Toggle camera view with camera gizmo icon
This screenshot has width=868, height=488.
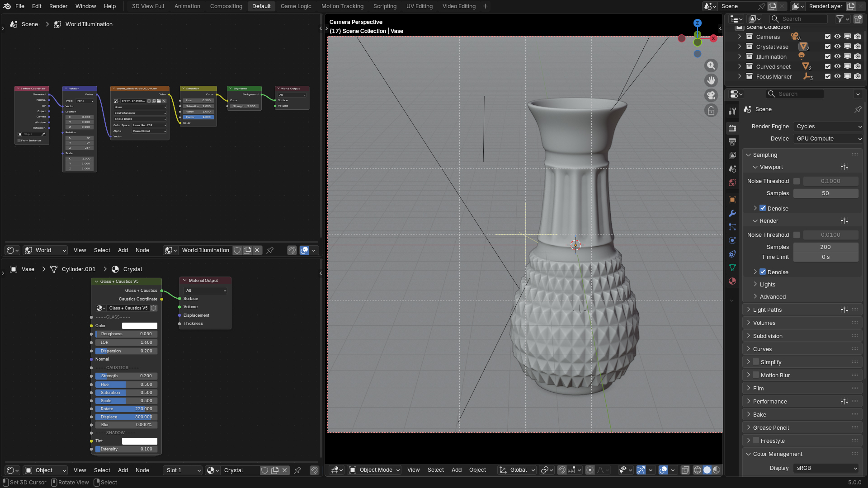click(x=711, y=95)
